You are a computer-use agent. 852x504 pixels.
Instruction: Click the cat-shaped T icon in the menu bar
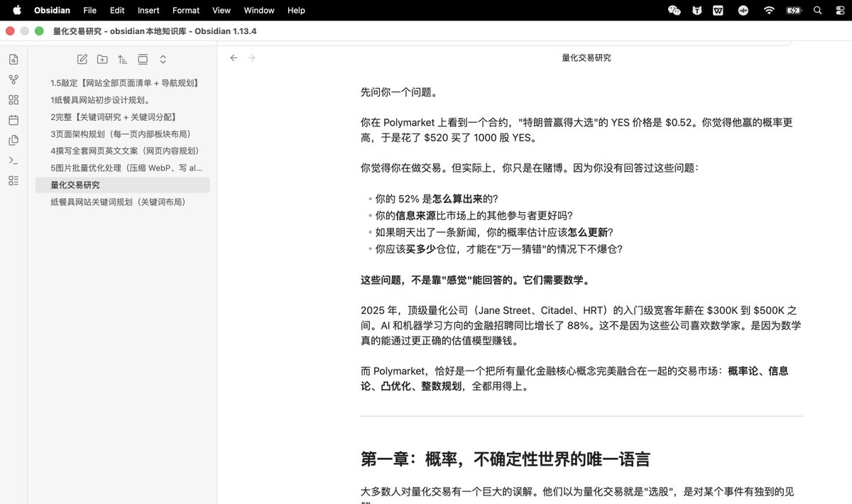pyautogui.click(x=698, y=10)
